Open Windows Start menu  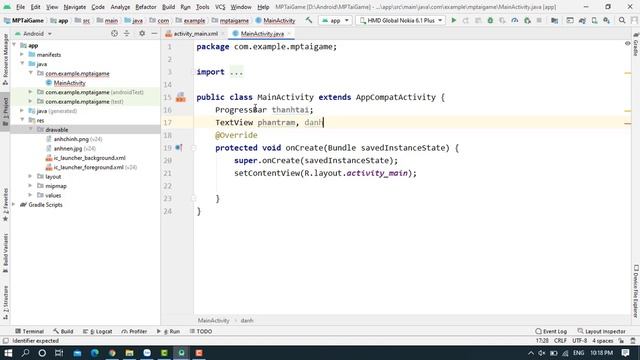click(x=8, y=353)
